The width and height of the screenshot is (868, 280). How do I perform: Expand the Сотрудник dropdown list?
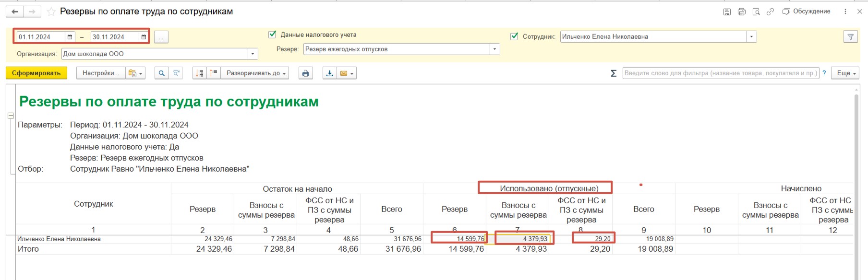(751, 37)
